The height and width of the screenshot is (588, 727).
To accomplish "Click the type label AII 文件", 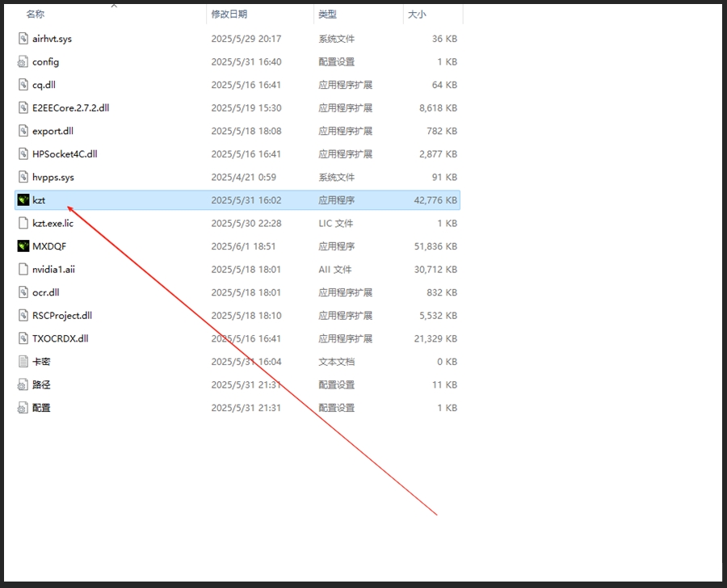I will 334,270.
